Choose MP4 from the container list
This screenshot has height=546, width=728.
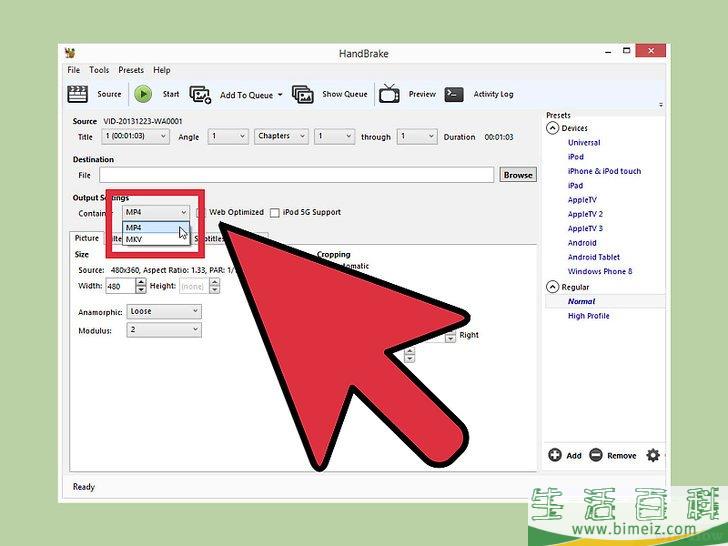pyautogui.click(x=151, y=228)
